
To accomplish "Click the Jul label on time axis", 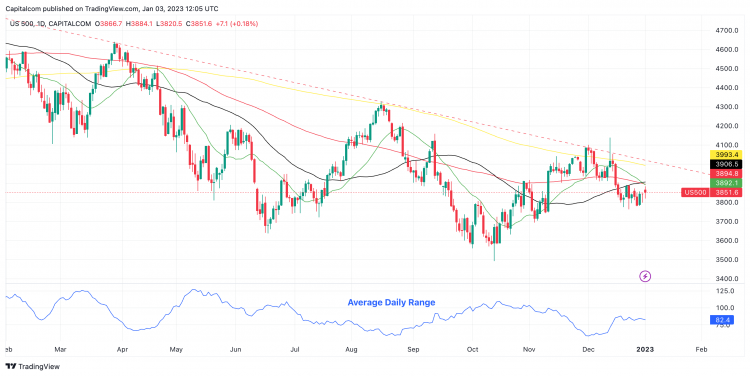I will [295, 349].
